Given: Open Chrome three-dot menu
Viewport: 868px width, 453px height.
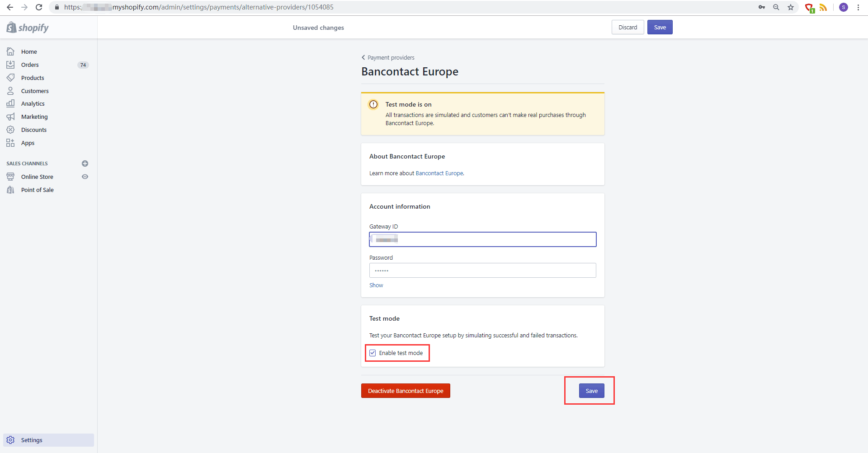Looking at the screenshot, I should click(858, 7).
